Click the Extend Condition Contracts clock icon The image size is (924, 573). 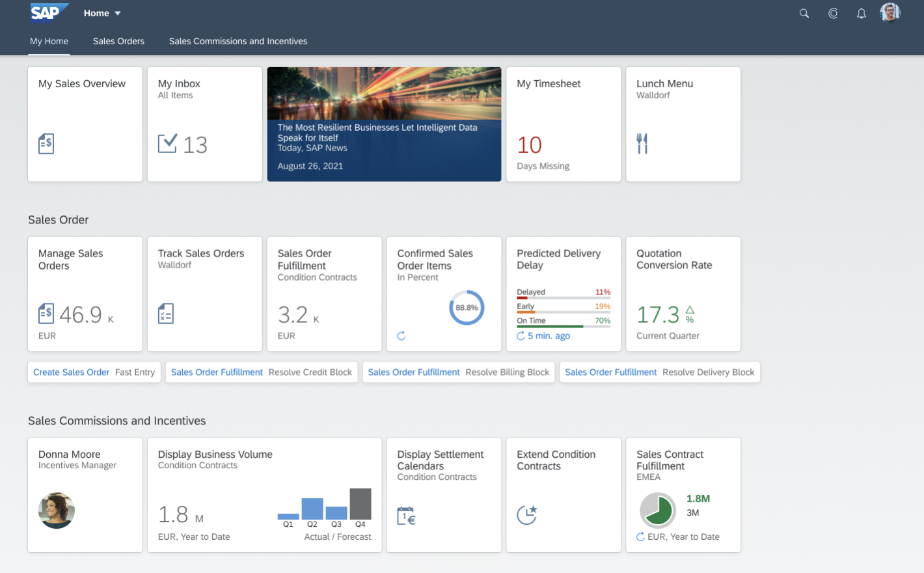click(526, 514)
